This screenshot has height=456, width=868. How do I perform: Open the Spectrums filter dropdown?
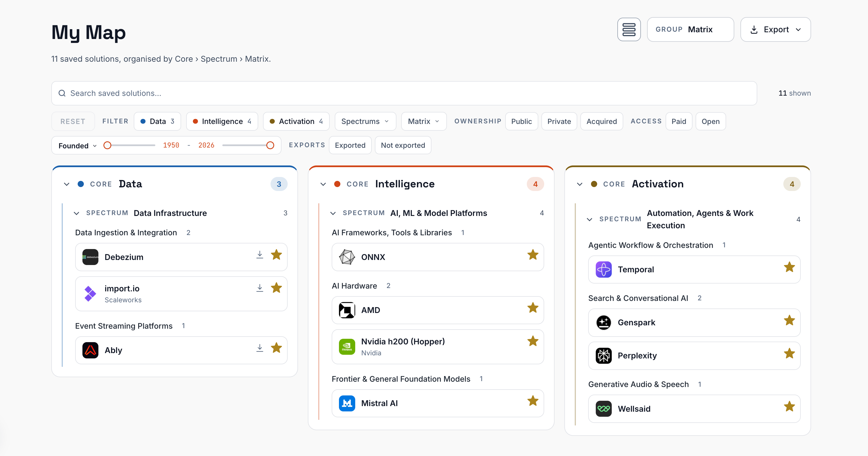365,121
